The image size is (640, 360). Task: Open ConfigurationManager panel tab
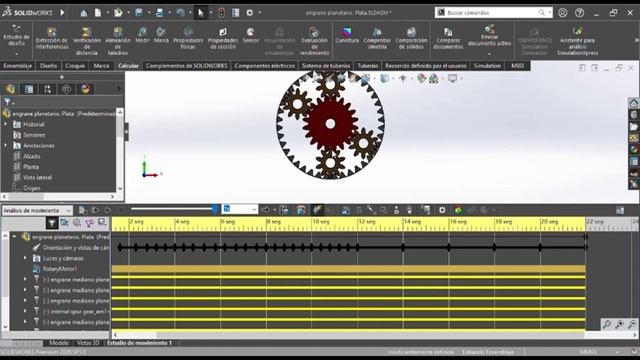(48, 89)
